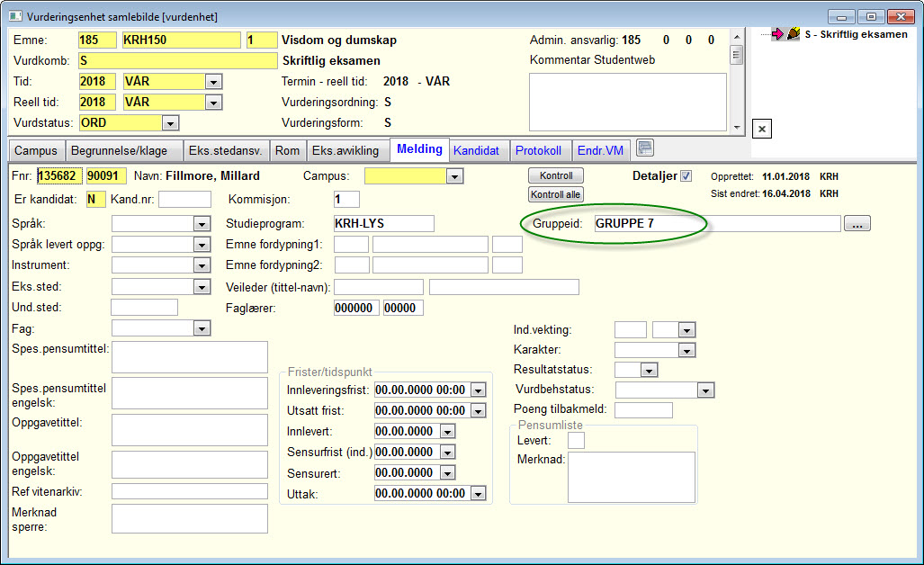Screen dimensions: 924x565
Task: Toggle the Detaljer checkbox
Action: point(686,176)
